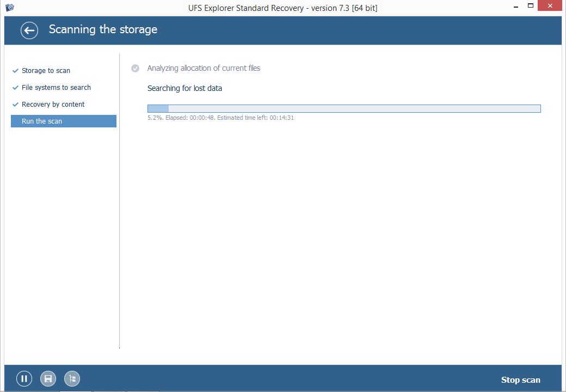Click the status icon beside Analyzing allocation

click(x=134, y=68)
